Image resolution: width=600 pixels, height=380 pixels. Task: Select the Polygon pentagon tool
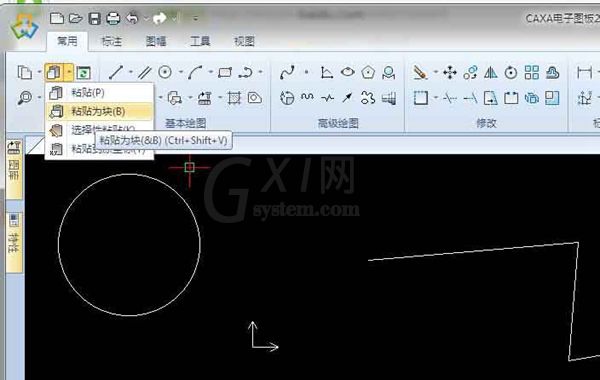[x=368, y=72]
